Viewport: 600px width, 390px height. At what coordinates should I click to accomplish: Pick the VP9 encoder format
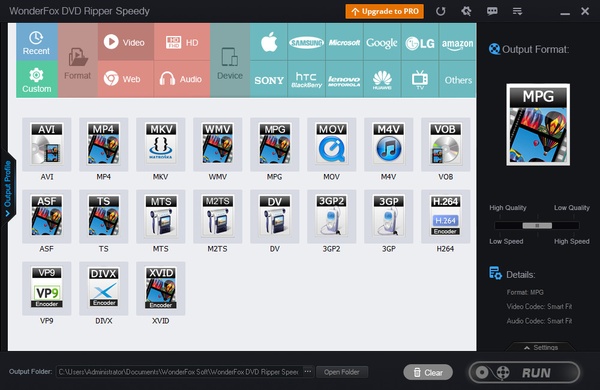[47, 288]
